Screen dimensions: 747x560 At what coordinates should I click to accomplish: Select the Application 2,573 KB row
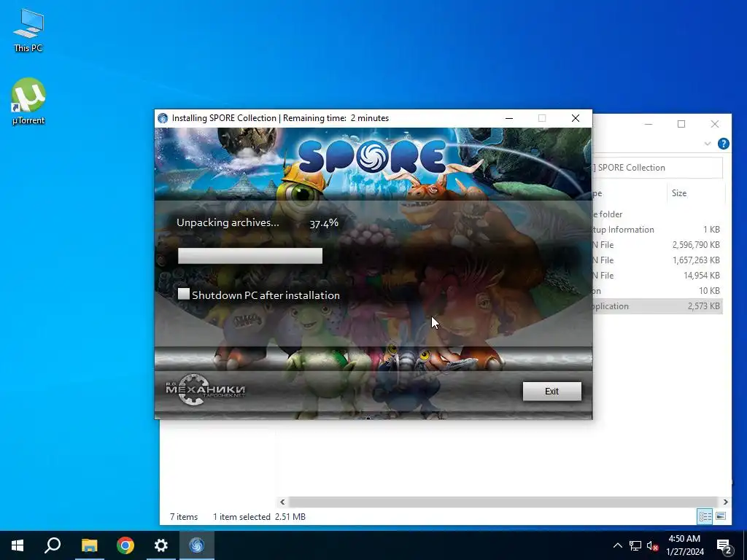click(657, 306)
